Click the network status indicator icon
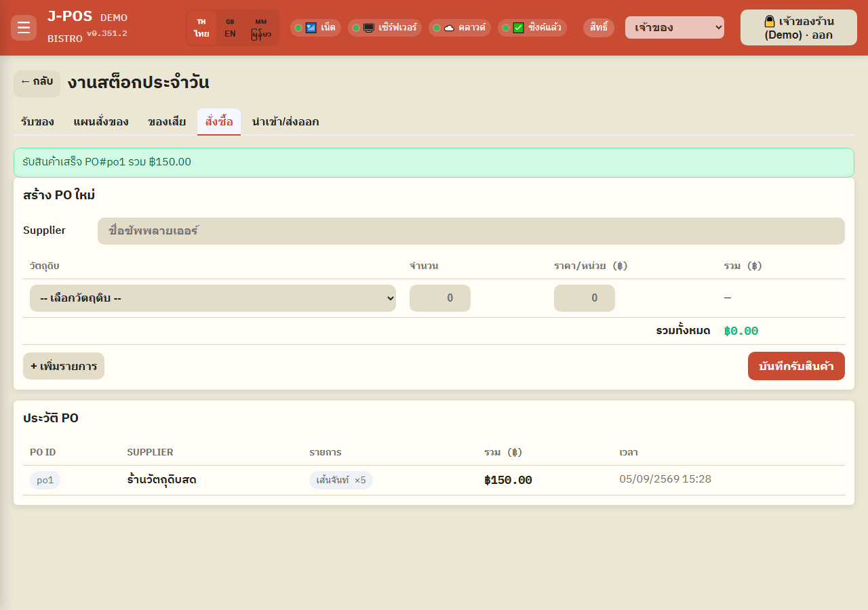The image size is (868, 610). coord(311,28)
